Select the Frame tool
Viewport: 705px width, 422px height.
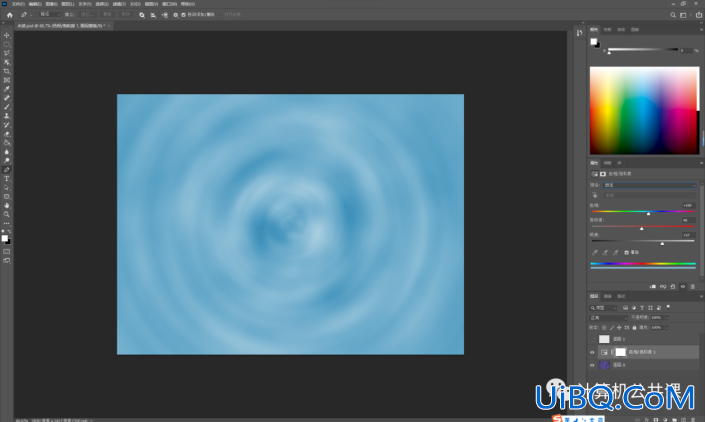(x=7, y=80)
